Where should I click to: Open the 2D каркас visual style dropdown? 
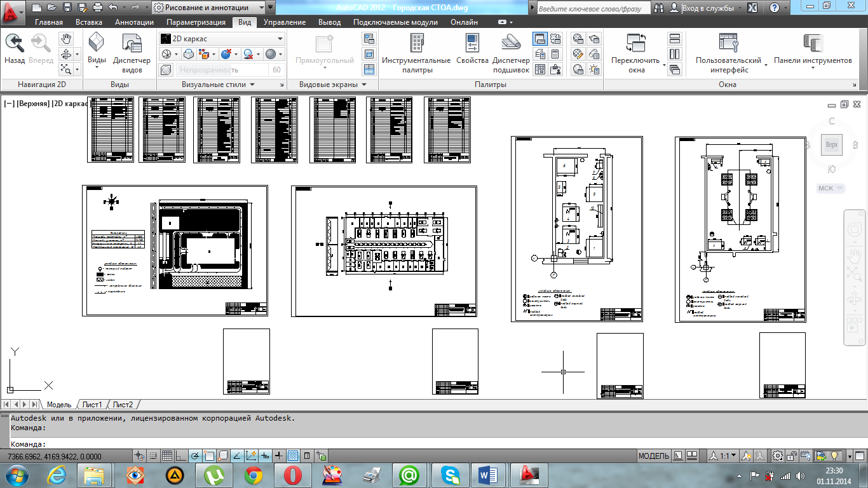(221, 39)
